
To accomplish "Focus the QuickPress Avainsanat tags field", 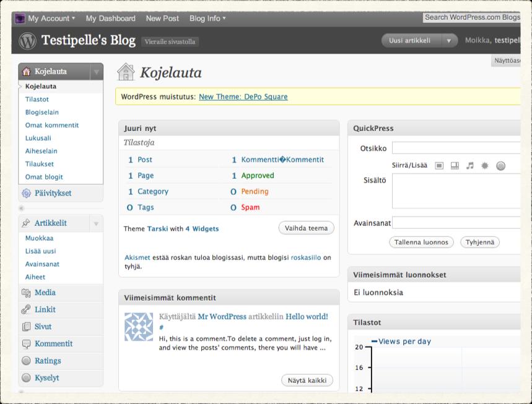I will [456, 223].
